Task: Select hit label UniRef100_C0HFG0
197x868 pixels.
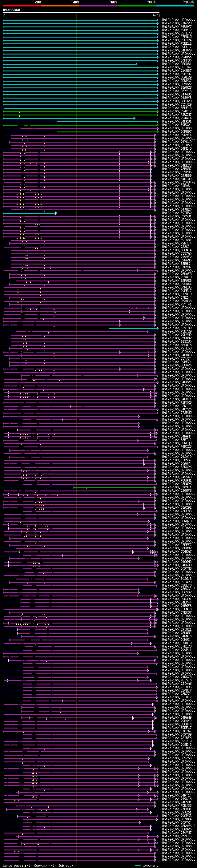Action: point(177,61)
